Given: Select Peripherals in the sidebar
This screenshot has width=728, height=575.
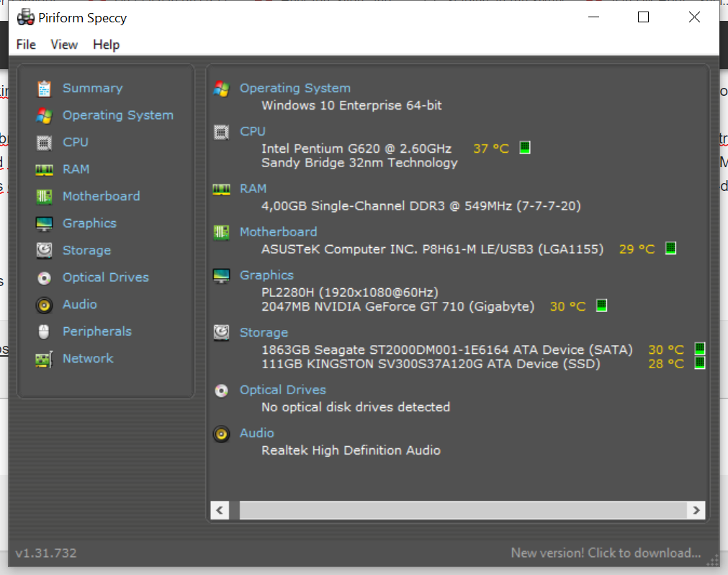Looking at the screenshot, I should (97, 331).
